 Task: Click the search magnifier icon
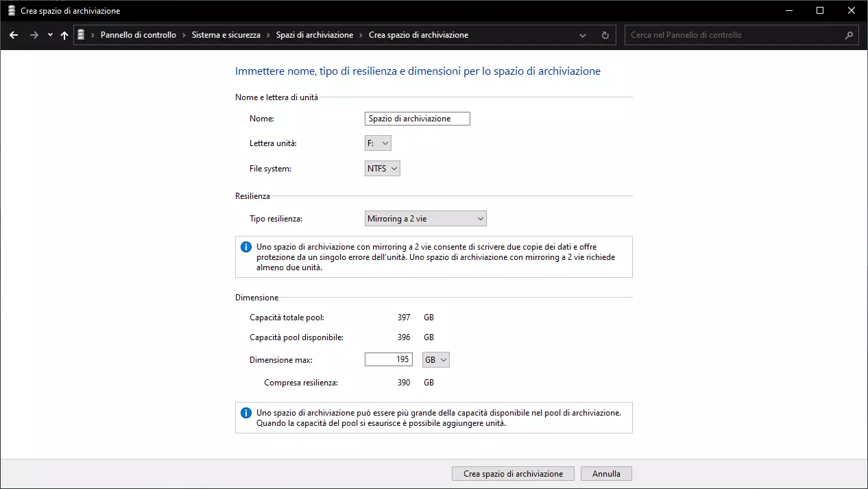(849, 35)
